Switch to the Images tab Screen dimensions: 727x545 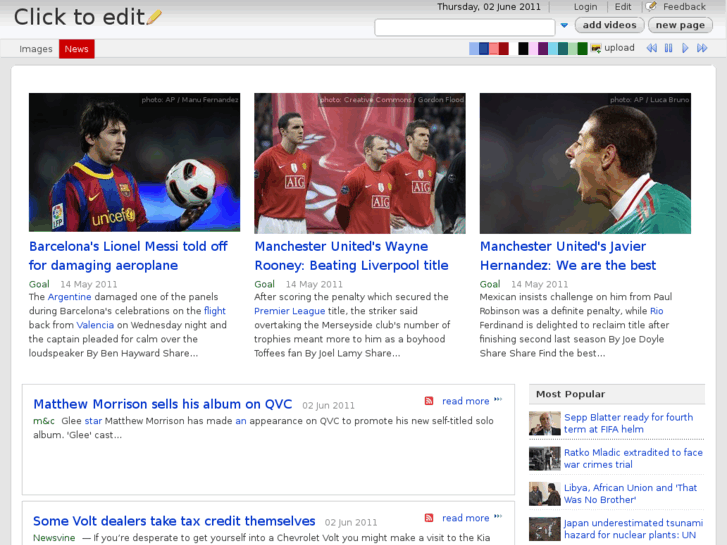pyautogui.click(x=36, y=49)
